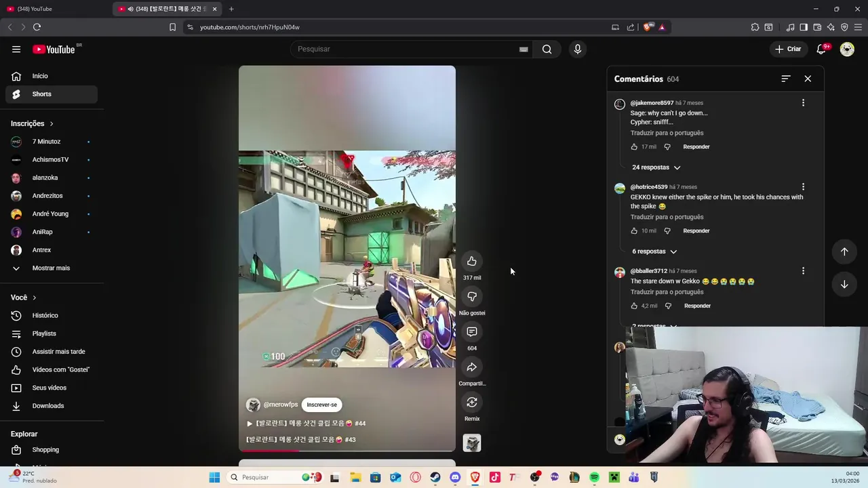Open Vídeos com "Gostei"
Viewport: 868px width, 488px height.
(x=52, y=370)
